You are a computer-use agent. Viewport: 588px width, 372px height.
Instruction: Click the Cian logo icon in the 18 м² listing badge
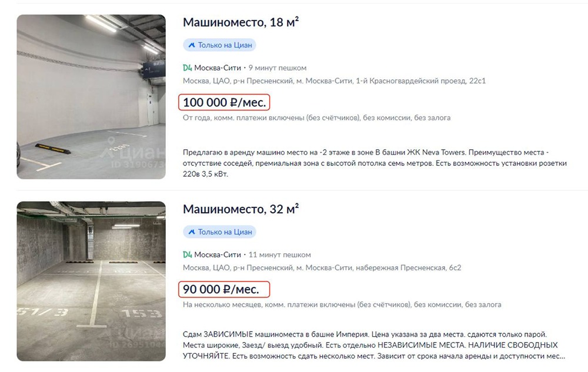[191, 45]
